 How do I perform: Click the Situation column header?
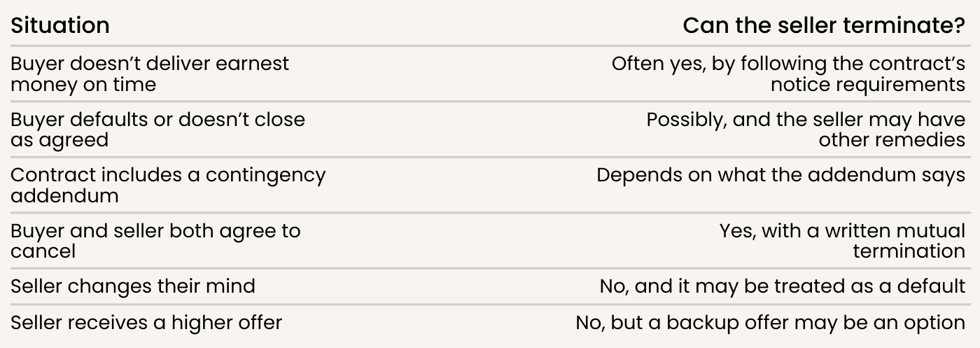[59, 26]
